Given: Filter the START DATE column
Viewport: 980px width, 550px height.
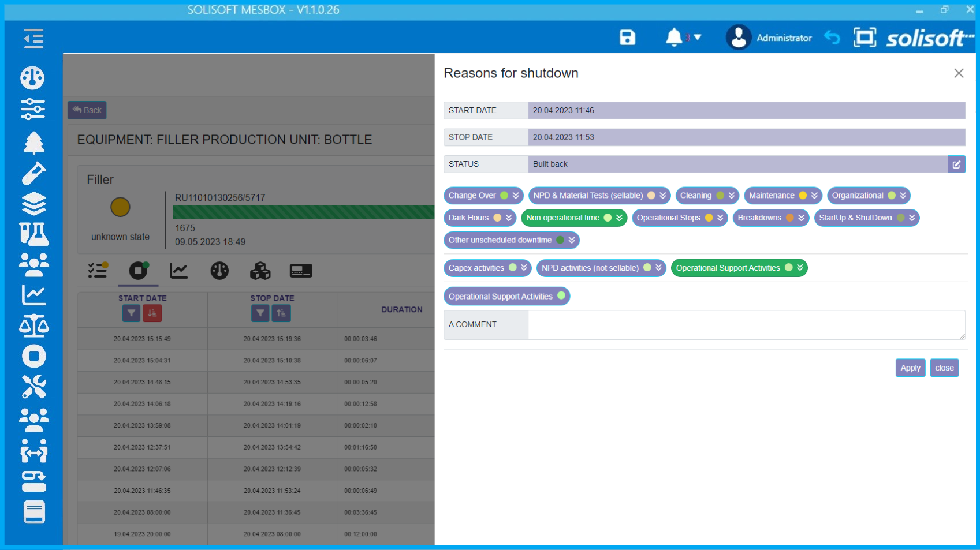Looking at the screenshot, I should [x=131, y=313].
